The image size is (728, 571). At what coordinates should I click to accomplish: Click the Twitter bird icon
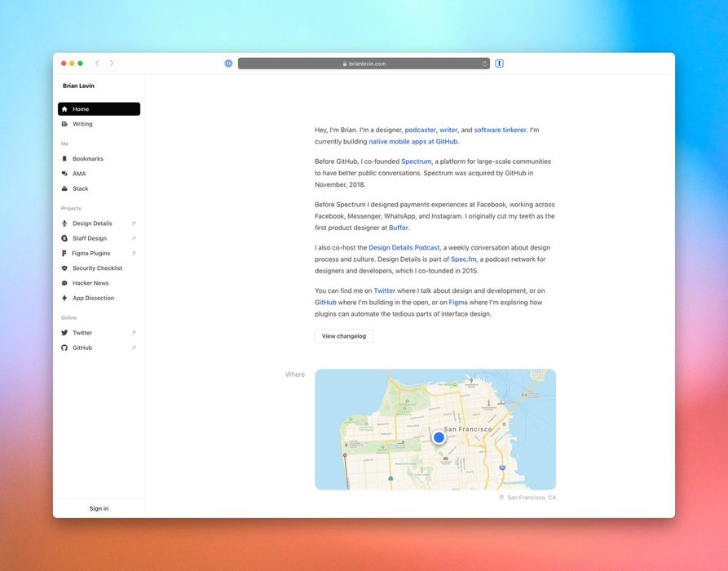point(64,333)
